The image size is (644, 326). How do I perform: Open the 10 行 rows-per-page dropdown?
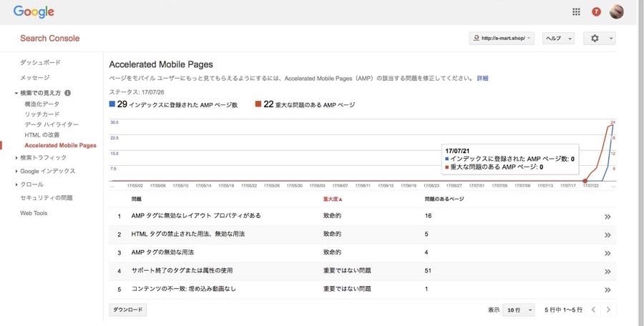(519, 310)
